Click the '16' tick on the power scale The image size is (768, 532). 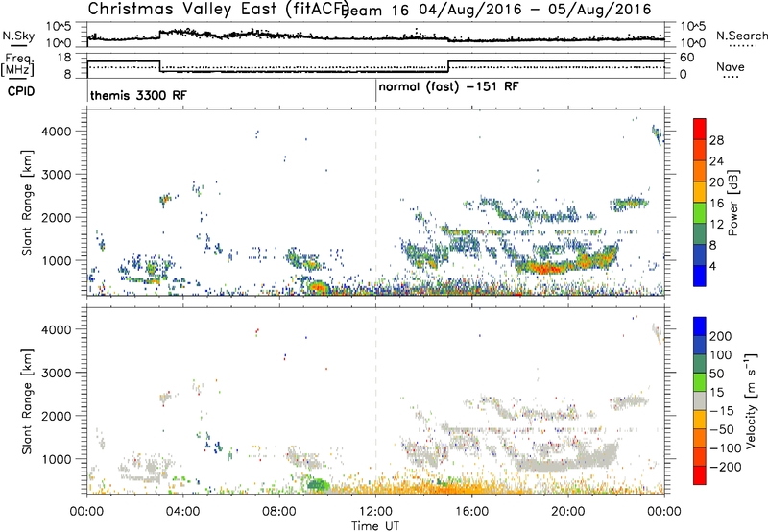tap(716, 203)
